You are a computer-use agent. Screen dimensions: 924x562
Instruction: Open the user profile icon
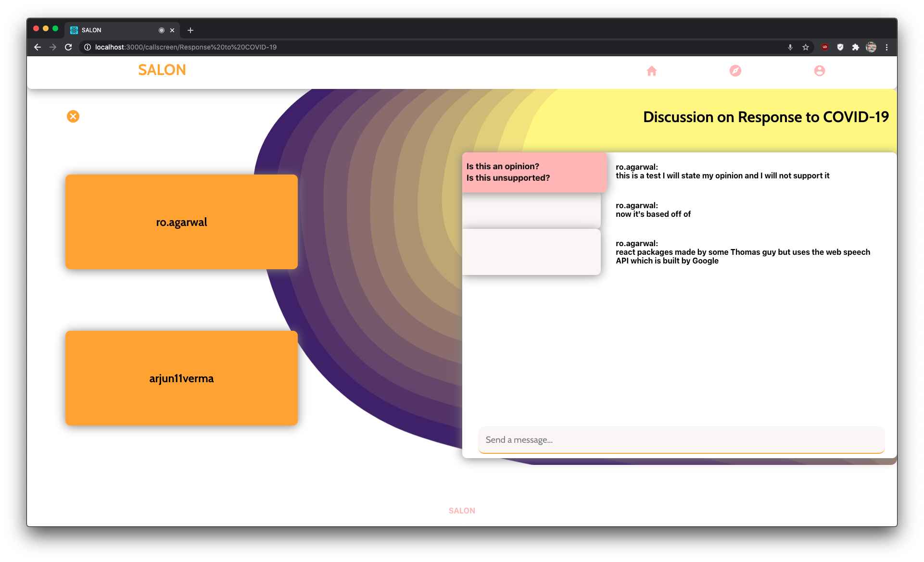[819, 71]
